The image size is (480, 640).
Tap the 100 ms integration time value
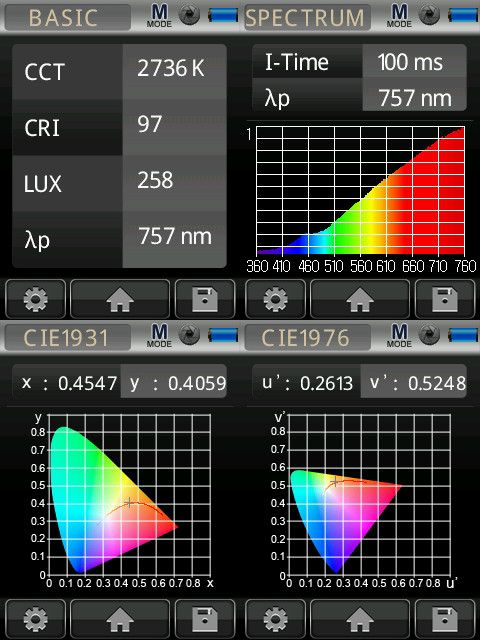click(x=414, y=61)
